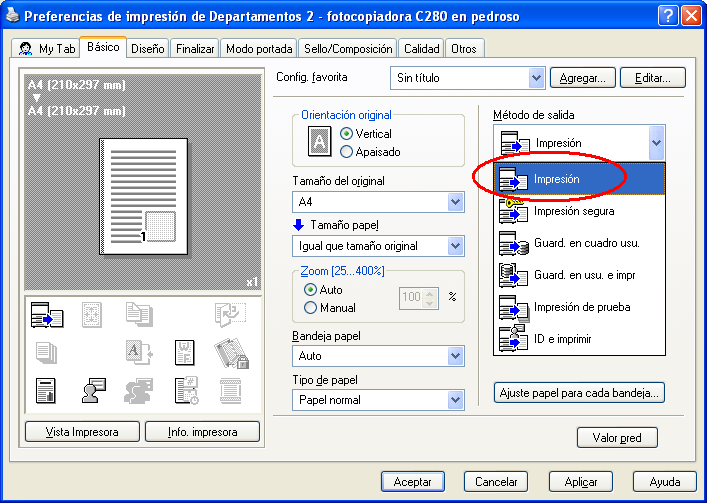Collapse the Método de salida dropdown arrow

tap(656, 143)
